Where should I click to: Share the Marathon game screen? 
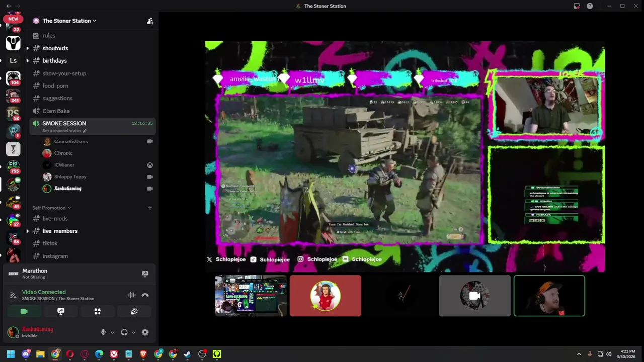(x=145, y=274)
